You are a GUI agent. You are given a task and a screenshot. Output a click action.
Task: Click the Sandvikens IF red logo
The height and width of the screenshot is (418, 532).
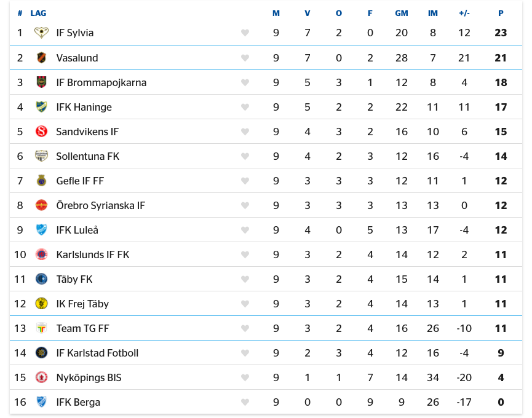coord(41,132)
